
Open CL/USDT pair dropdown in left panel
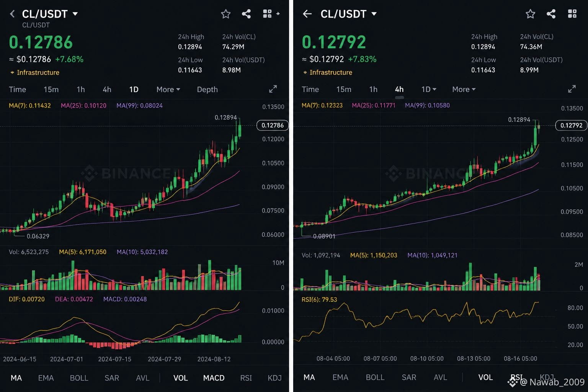coord(50,14)
